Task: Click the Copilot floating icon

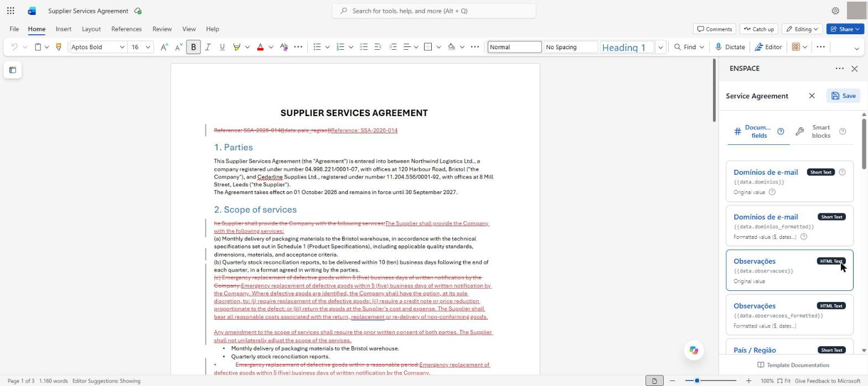Action: tap(694, 350)
